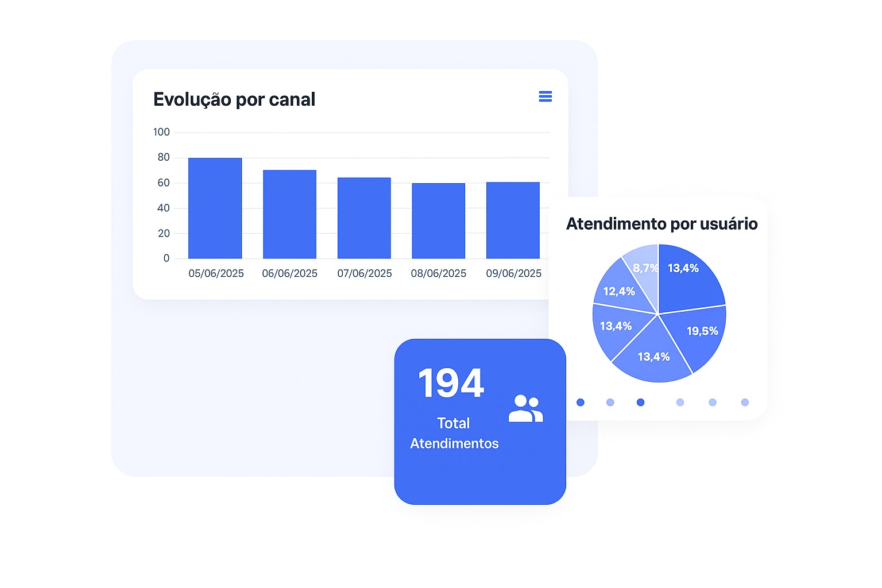Screen dimensions: 882x588
Task: Select the 09/06/2025 bar
Action: [x=513, y=220]
